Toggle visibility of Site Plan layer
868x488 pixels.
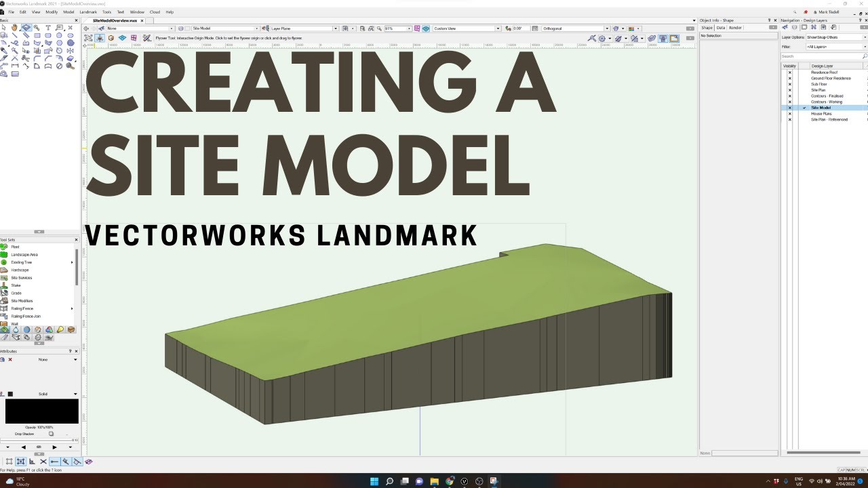tap(789, 90)
